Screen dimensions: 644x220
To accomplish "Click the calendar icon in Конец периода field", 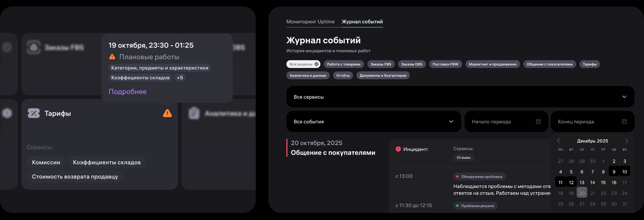I will pyautogui.click(x=624, y=122).
